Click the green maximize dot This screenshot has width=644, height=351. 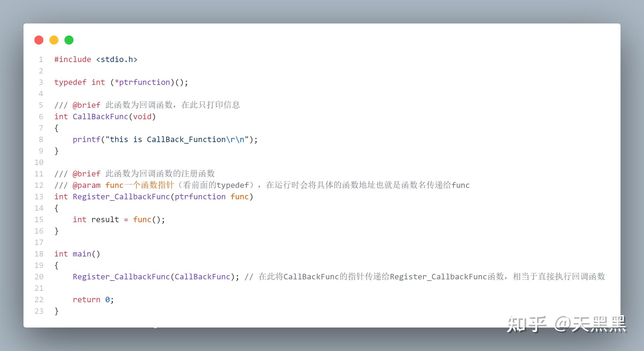click(x=69, y=40)
